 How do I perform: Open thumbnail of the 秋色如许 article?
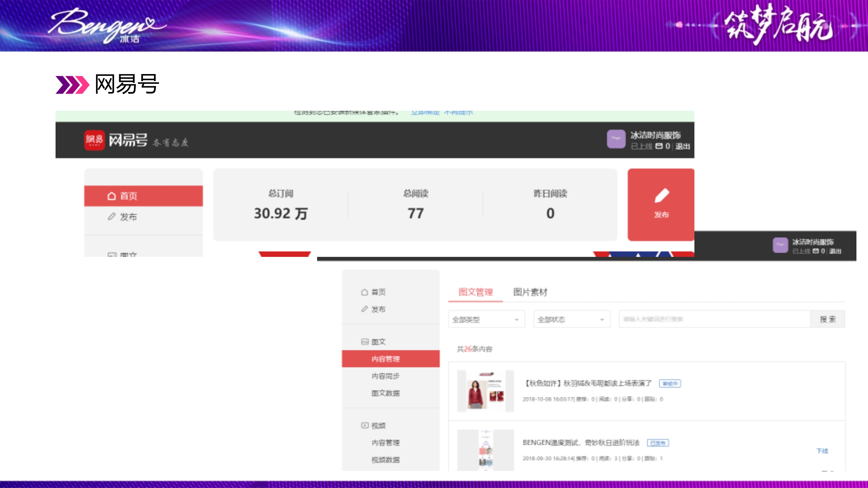tap(486, 391)
